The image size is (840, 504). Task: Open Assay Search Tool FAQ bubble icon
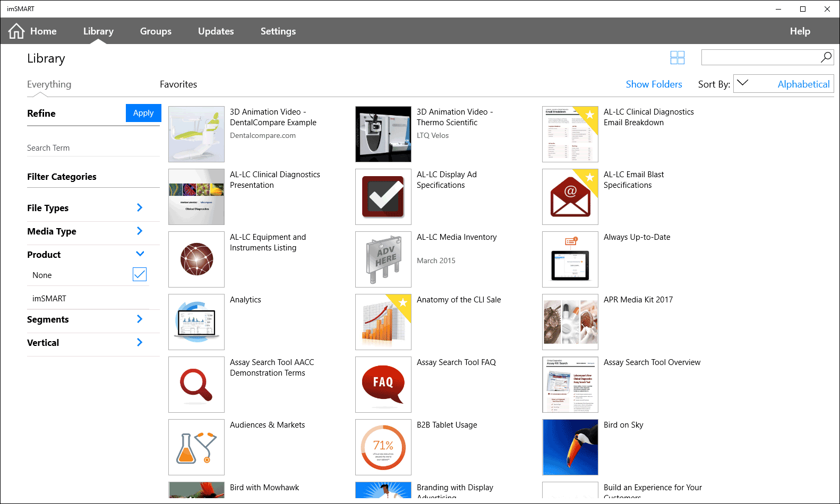(383, 385)
